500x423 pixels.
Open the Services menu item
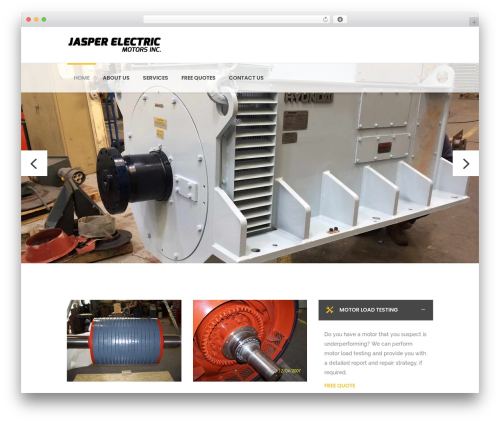155,78
